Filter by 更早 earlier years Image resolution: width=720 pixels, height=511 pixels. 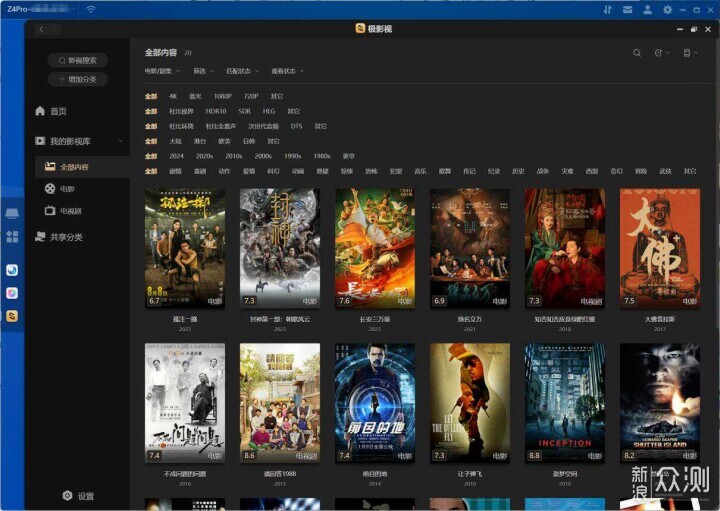349,156
